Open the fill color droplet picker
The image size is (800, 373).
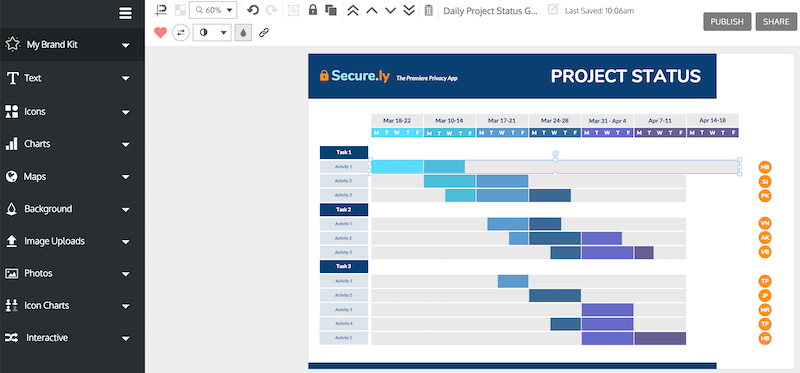243,33
